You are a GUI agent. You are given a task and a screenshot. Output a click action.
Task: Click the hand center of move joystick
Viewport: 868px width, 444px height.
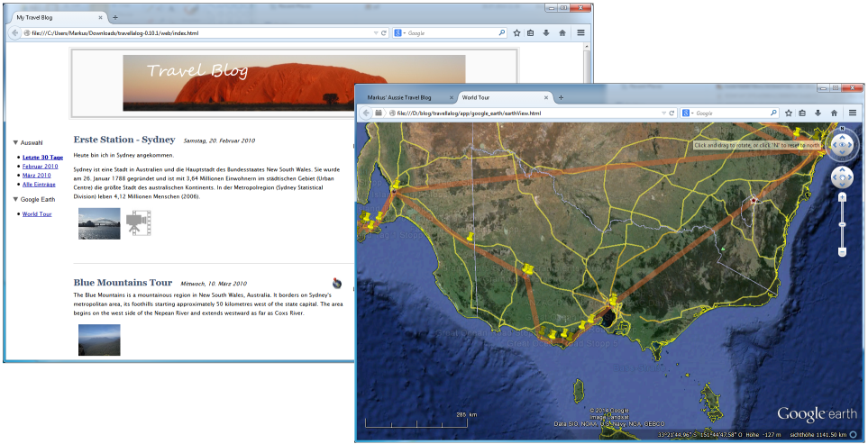tap(842, 178)
